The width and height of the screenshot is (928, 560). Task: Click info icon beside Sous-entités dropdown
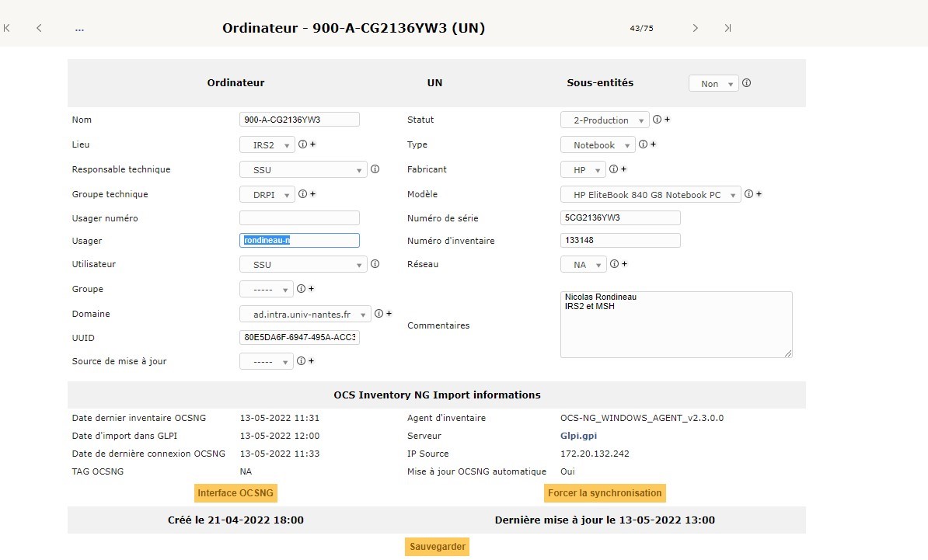tap(746, 83)
